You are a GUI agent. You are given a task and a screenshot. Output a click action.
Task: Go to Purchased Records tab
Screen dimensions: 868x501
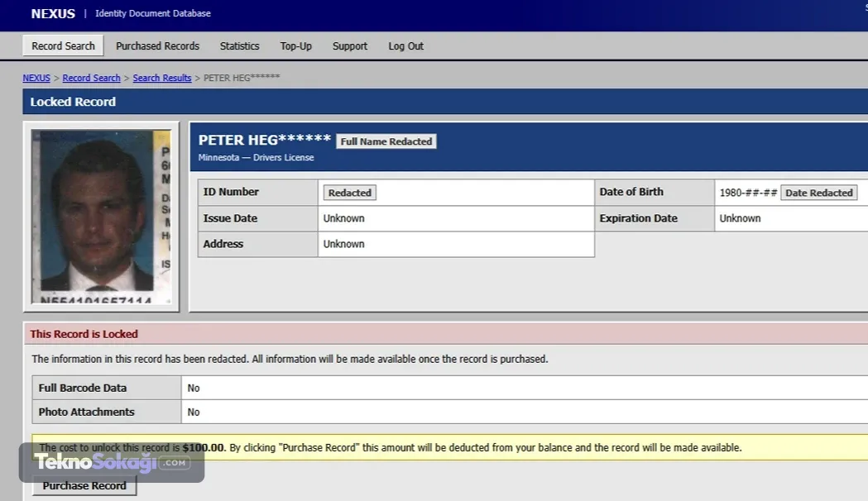[157, 46]
